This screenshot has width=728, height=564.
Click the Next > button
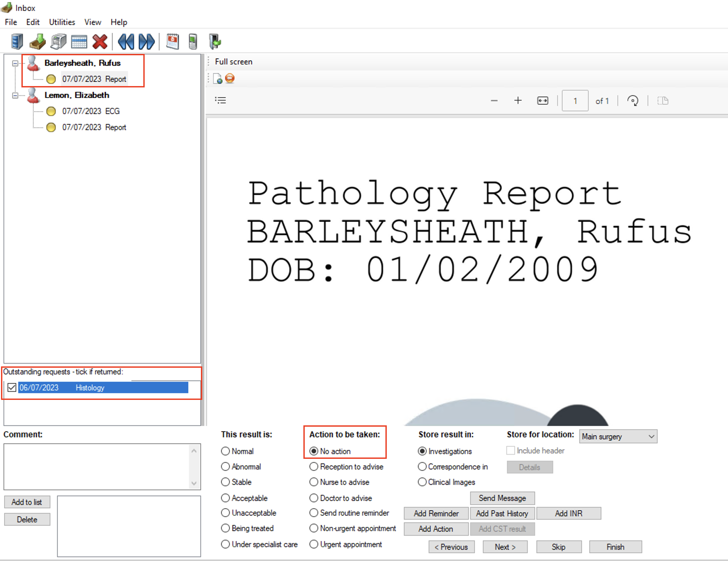(505, 547)
